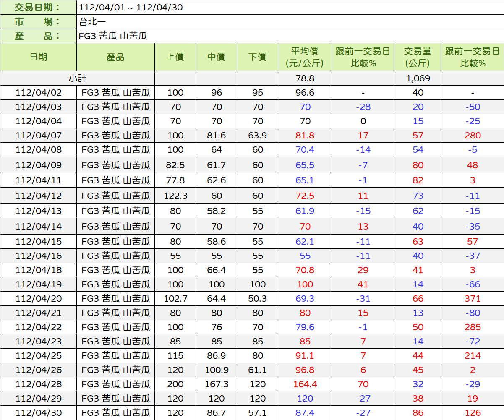Viewport: 504px width, 420px height.
Task: Click the 中價 column header
Action: coord(216,57)
